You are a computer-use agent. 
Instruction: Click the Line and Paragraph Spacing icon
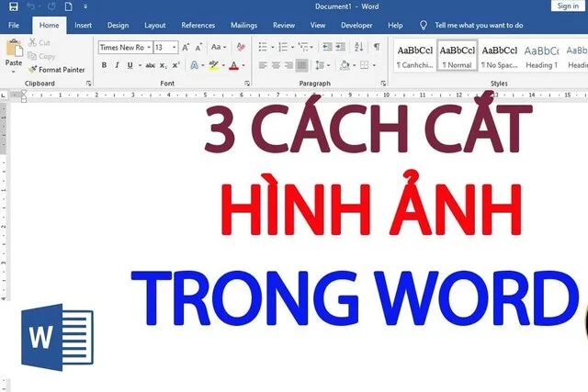point(320,65)
